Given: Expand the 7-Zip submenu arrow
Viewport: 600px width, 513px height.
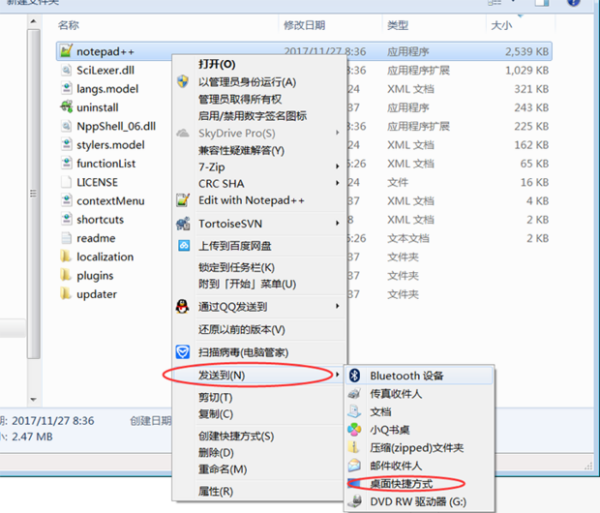Looking at the screenshot, I should pyautogui.click(x=337, y=166).
